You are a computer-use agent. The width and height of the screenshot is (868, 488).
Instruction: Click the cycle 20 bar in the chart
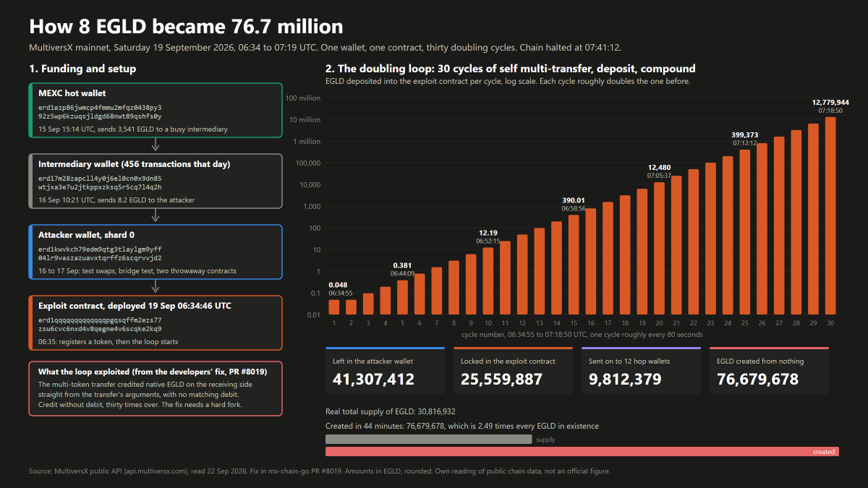pos(659,249)
